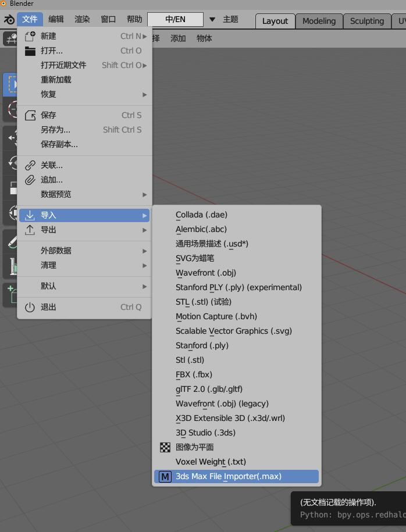Click the New file icon beside 新建
406x532 pixels.
[x=30, y=36]
